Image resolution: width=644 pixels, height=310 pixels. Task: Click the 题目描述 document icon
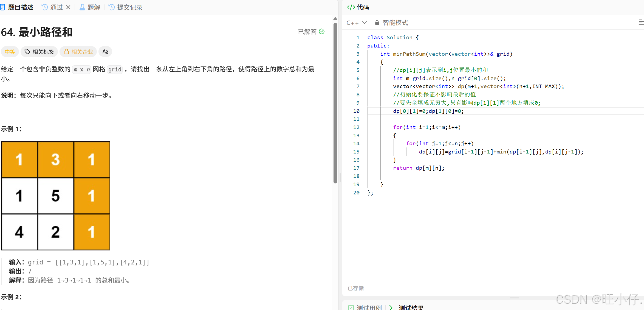click(3, 7)
